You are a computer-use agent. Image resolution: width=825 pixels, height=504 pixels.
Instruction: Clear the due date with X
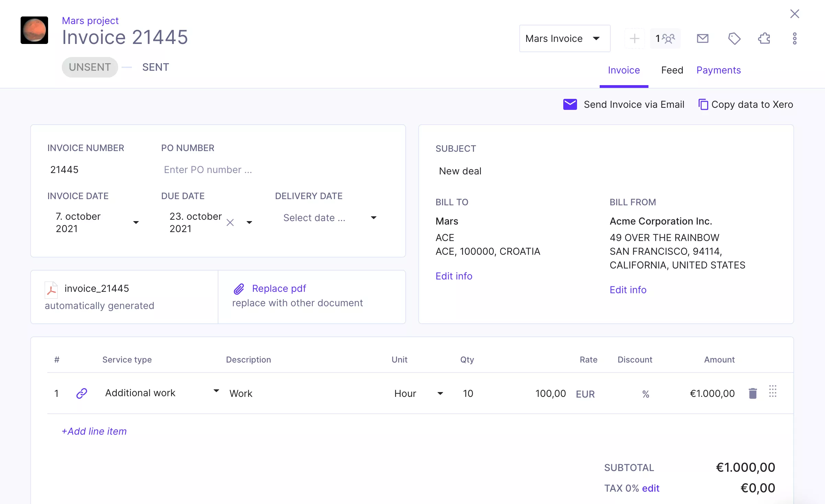point(230,222)
